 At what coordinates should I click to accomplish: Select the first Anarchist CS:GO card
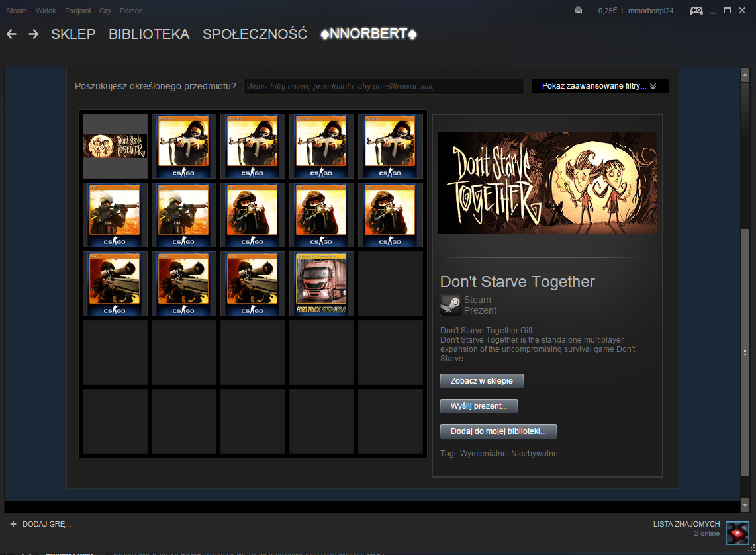pyautogui.click(x=183, y=146)
